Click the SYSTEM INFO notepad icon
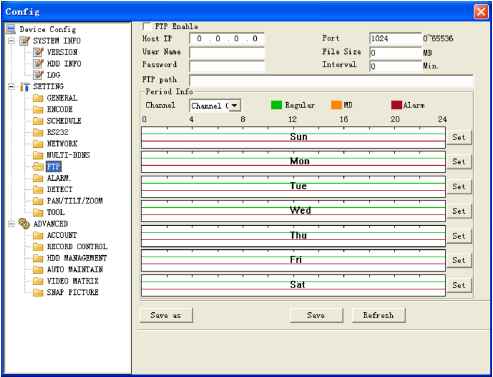493x377 pixels. coord(24,41)
